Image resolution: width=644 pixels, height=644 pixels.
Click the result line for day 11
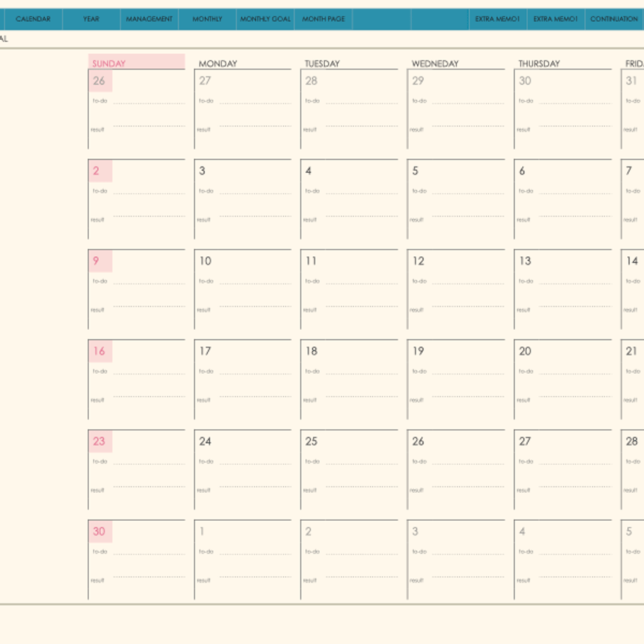point(361,306)
